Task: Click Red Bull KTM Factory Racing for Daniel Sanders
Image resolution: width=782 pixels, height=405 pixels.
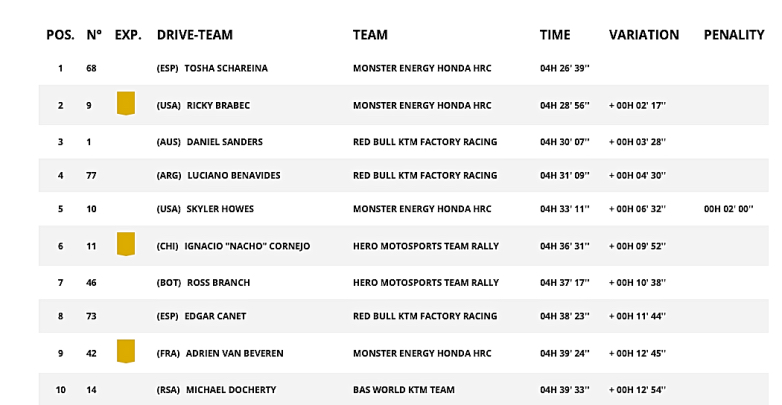Action: point(424,141)
